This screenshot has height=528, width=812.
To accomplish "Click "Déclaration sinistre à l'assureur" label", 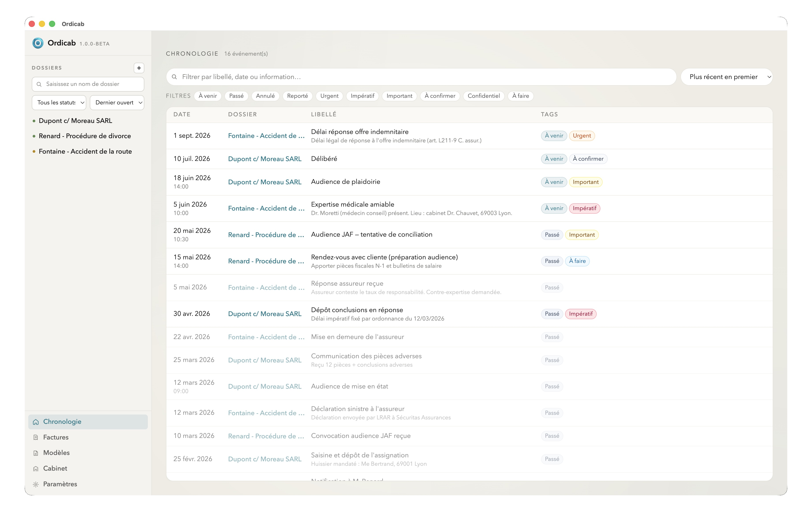I will [357, 409].
